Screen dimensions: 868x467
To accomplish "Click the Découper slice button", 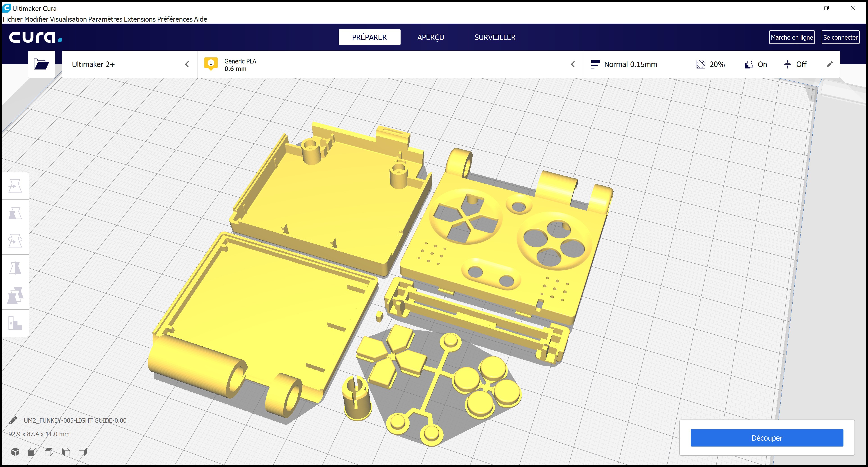I will (767, 438).
